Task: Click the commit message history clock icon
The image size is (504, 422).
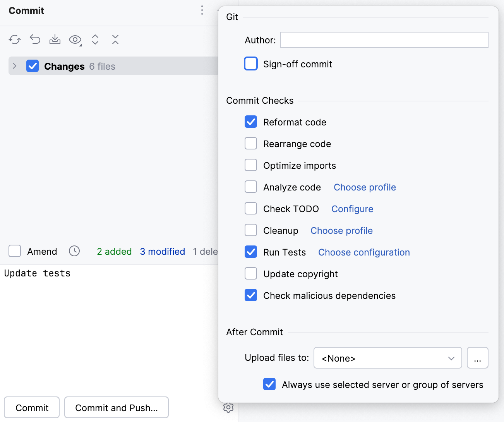Action: tap(74, 251)
